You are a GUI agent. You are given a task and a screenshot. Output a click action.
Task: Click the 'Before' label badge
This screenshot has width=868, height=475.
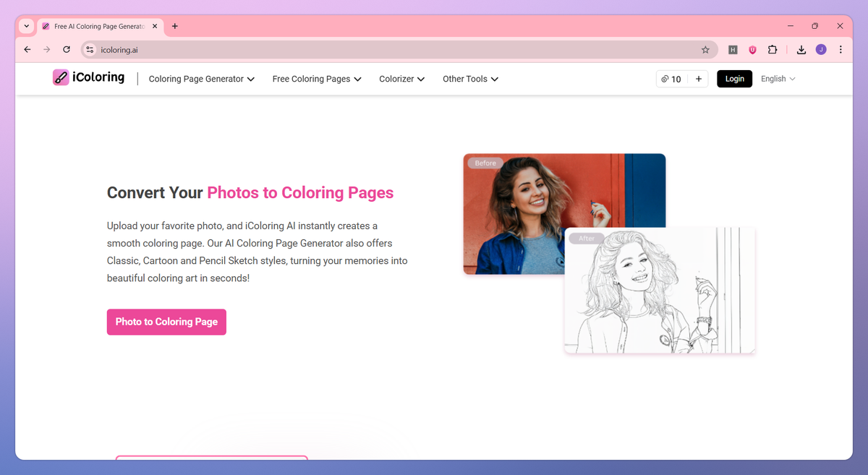pyautogui.click(x=485, y=163)
